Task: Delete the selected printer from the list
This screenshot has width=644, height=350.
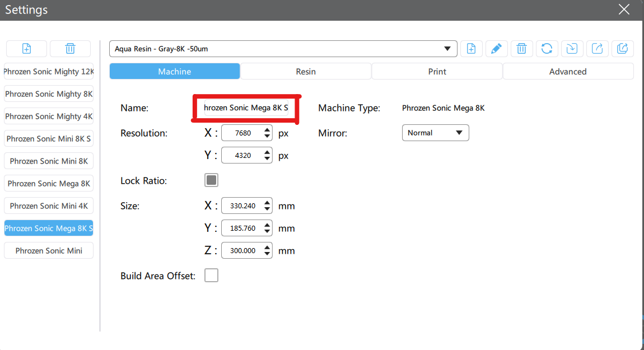Action: (70, 49)
